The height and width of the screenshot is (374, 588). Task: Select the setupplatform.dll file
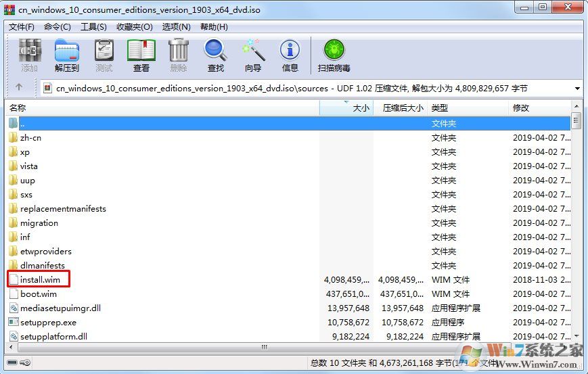(x=53, y=336)
